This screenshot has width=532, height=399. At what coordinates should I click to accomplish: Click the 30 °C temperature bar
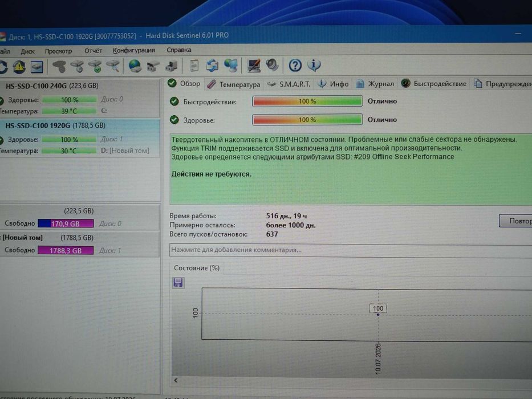69,150
